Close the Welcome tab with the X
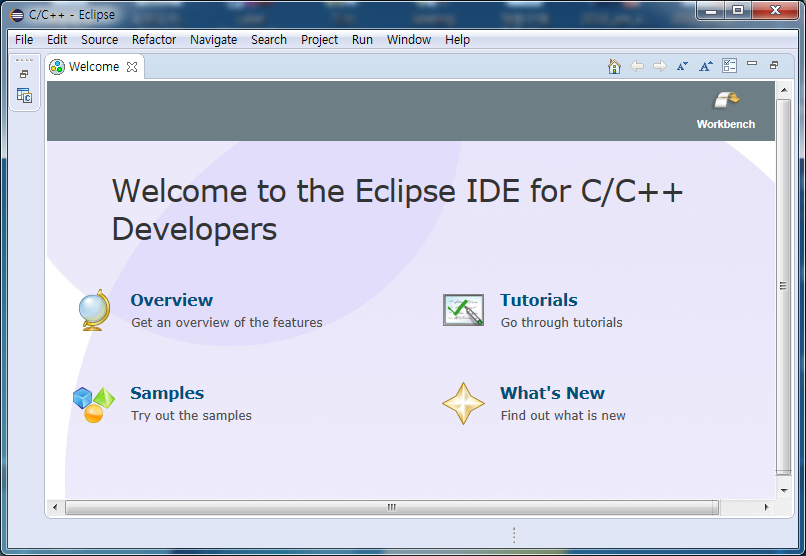 [132, 67]
